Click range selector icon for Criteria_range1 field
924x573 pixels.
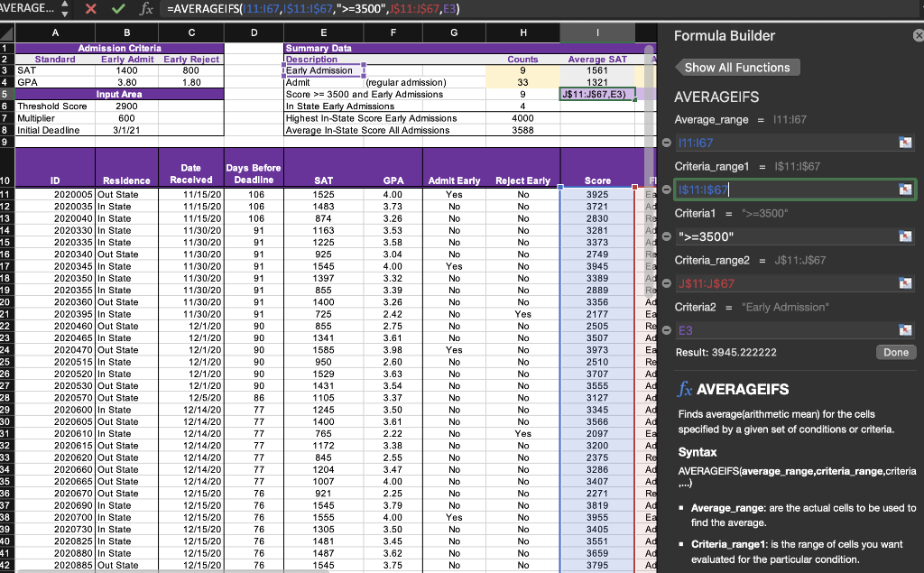point(905,189)
